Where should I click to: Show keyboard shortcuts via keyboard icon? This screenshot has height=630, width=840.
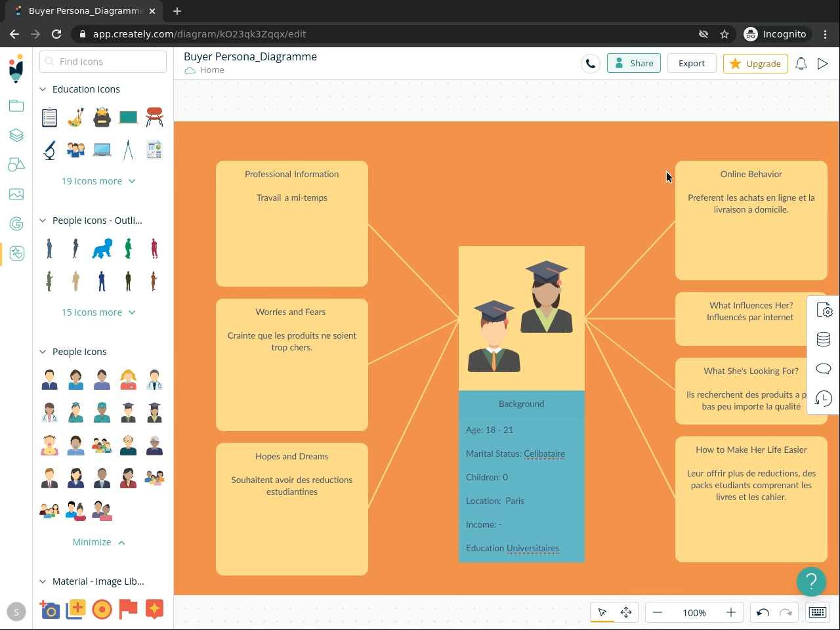(x=818, y=612)
